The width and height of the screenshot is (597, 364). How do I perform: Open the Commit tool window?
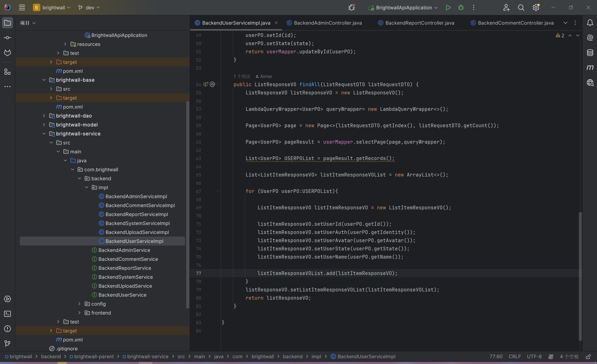coord(7,38)
